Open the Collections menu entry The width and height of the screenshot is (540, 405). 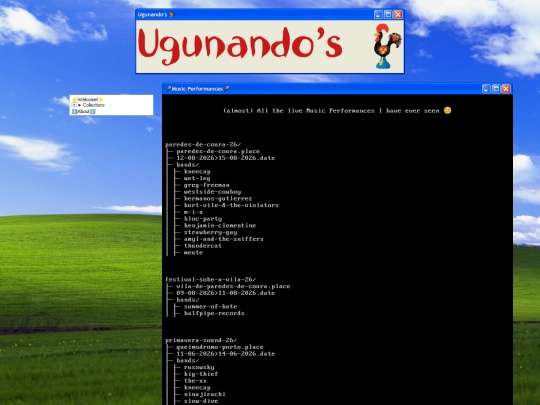[94, 105]
